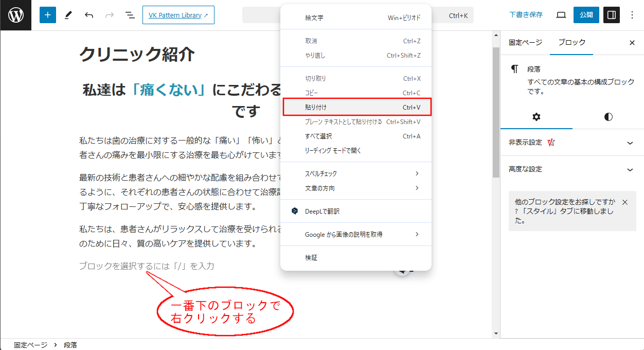This screenshot has width=644, height=350.
Task: Click the 下書き保存 link
Action: tap(526, 15)
